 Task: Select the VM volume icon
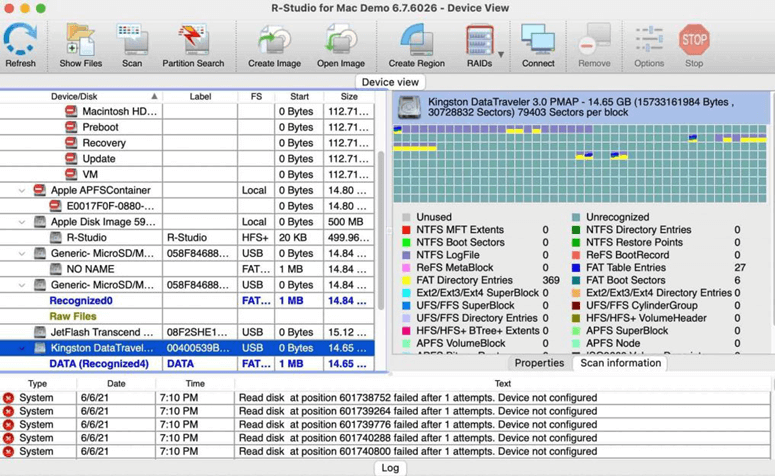click(x=71, y=174)
